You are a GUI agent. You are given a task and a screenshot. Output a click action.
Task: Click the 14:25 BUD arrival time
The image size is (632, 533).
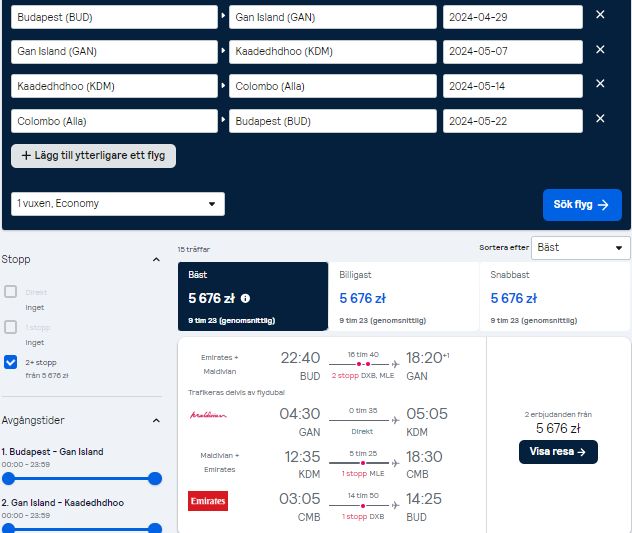(424, 499)
